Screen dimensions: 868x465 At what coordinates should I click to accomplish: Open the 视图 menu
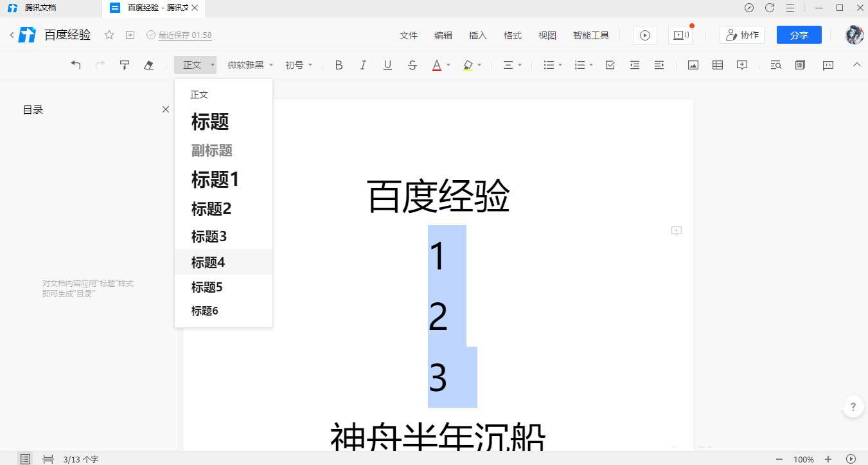pos(547,35)
